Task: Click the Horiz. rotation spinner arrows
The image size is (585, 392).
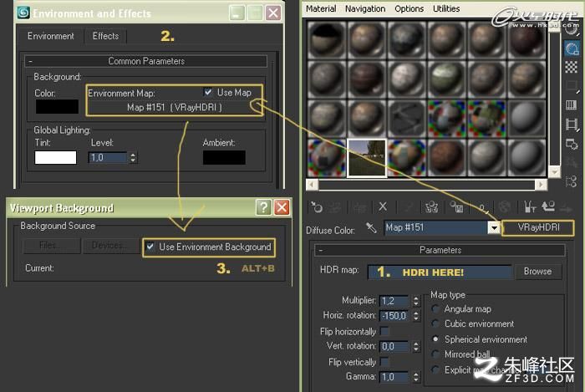Action: tap(416, 316)
